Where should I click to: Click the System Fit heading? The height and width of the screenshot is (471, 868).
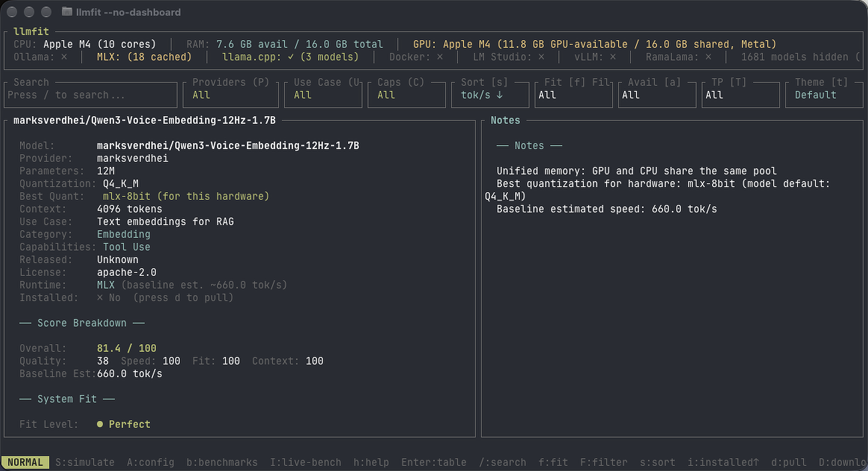tap(67, 399)
